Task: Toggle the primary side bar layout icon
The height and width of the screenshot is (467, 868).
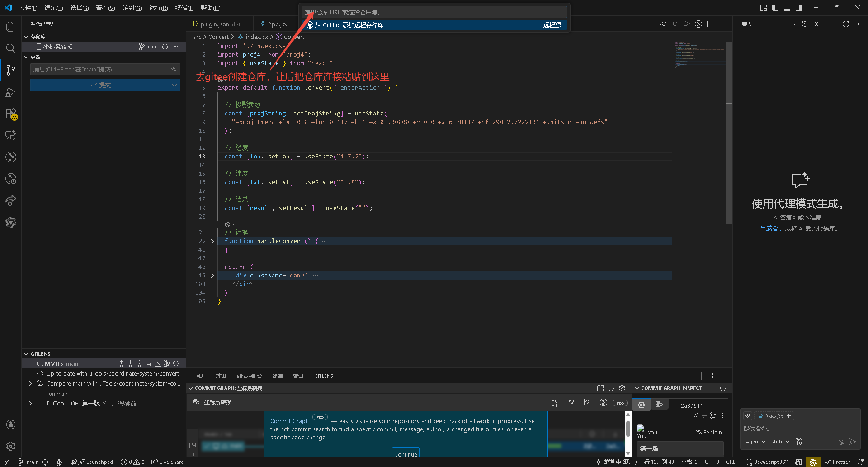Action: click(x=775, y=8)
